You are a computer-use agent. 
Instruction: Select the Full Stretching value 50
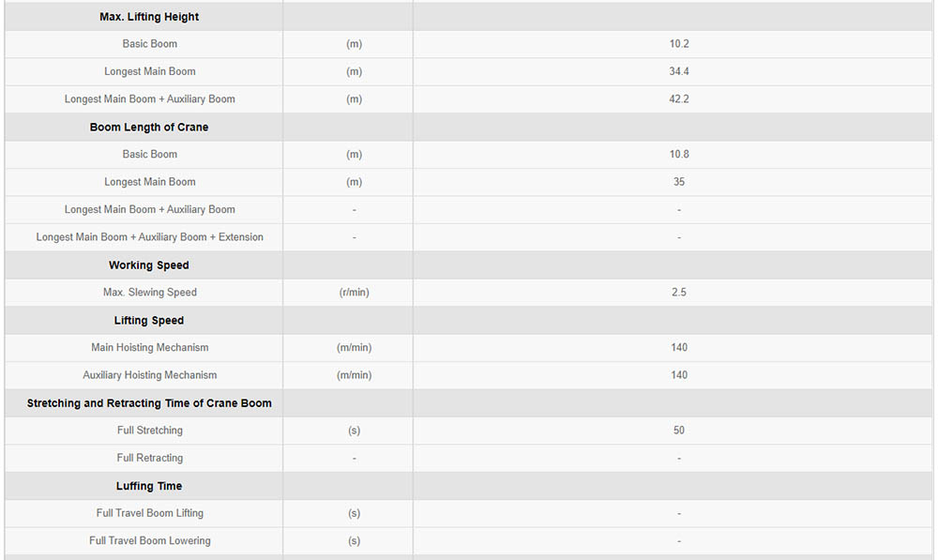point(679,430)
